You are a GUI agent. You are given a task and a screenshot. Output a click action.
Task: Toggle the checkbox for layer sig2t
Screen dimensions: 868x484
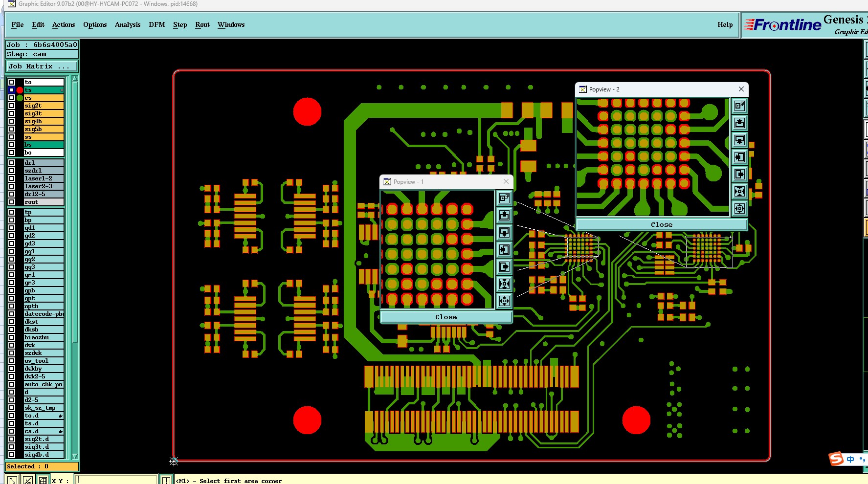pyautogui.click(x=12, y=106)
